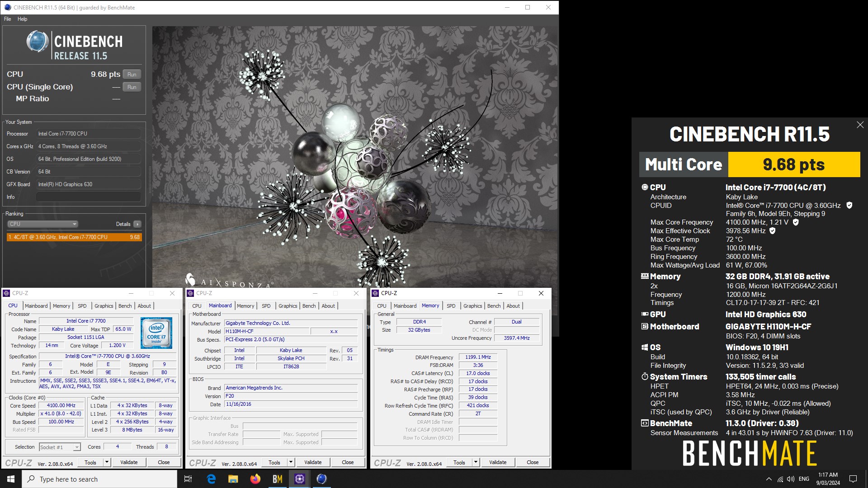Screen dimensions: 868x488
Task: Open the notification center icon
Action: 853,479
